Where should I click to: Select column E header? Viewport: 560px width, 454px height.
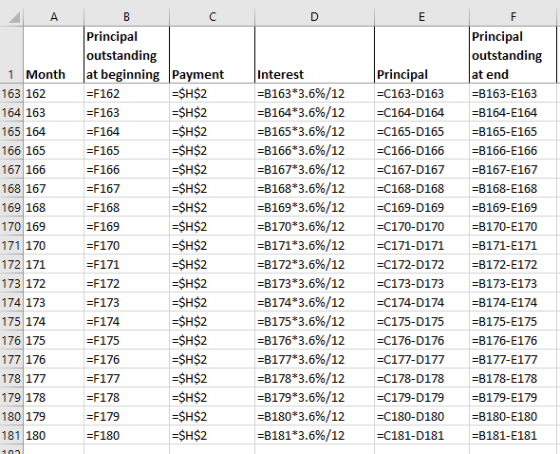[x=422, y=17]
